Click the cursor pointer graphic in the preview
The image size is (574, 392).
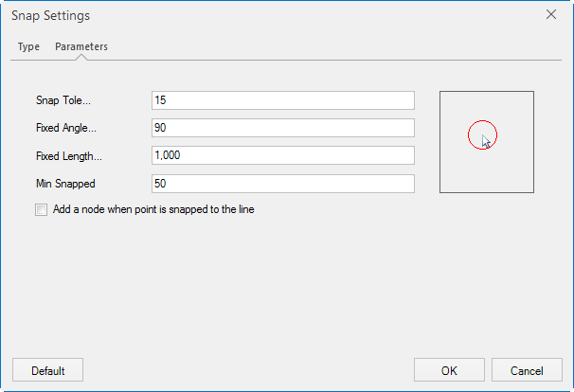486,142
